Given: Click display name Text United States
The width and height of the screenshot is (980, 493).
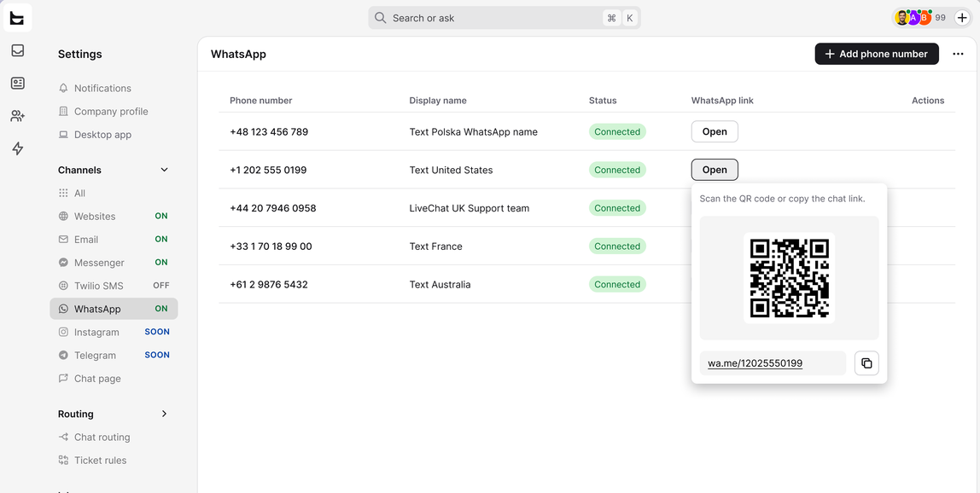Looking at the screenshot, I should 451,170.
